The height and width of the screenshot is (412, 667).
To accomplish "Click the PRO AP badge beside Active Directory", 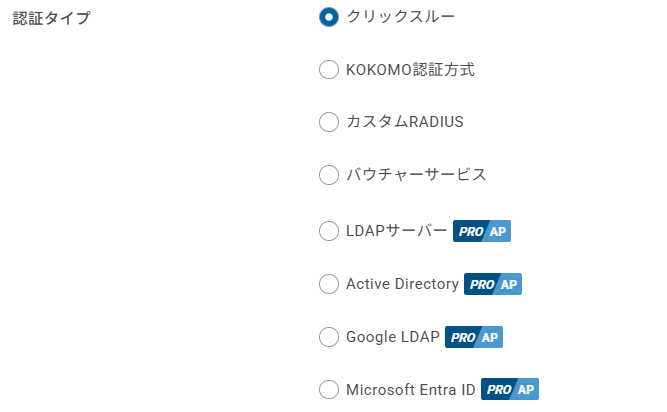I will pos(493,284).
